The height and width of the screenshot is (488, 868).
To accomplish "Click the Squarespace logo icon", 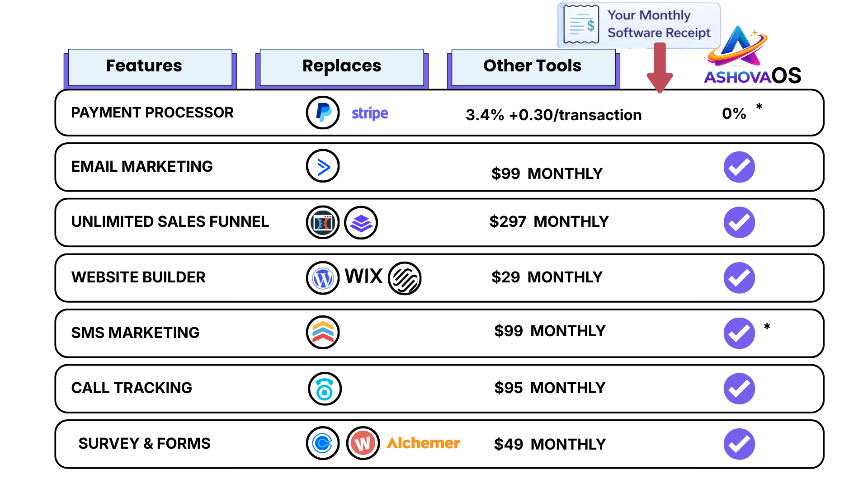I will point(405,278).
